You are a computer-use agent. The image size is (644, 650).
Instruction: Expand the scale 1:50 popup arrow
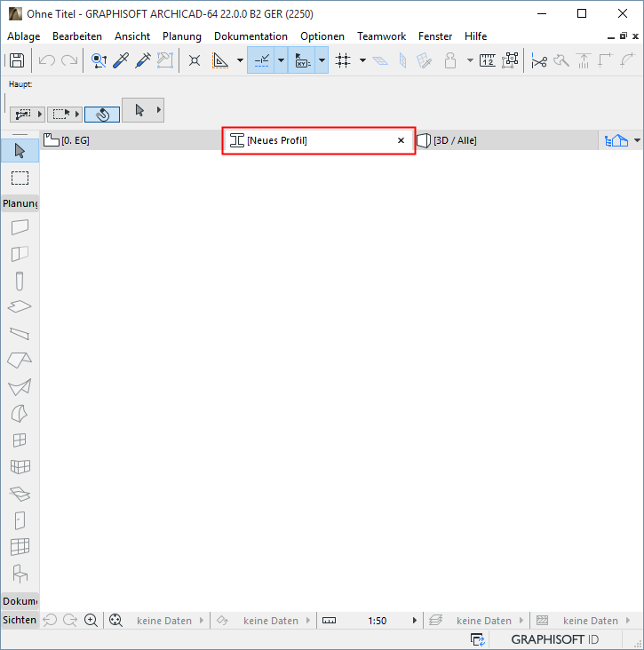[x=414, y=621]
